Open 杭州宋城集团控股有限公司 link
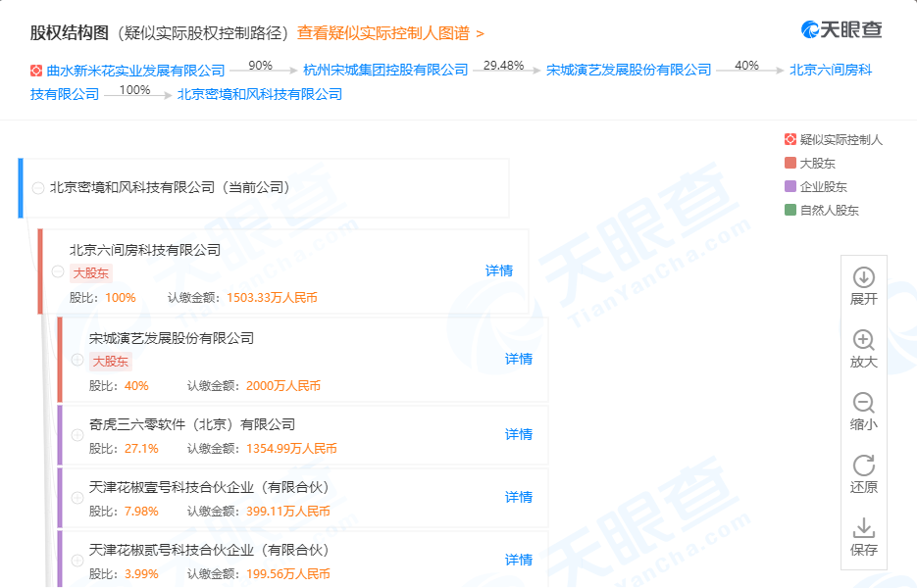 (386, 71)
